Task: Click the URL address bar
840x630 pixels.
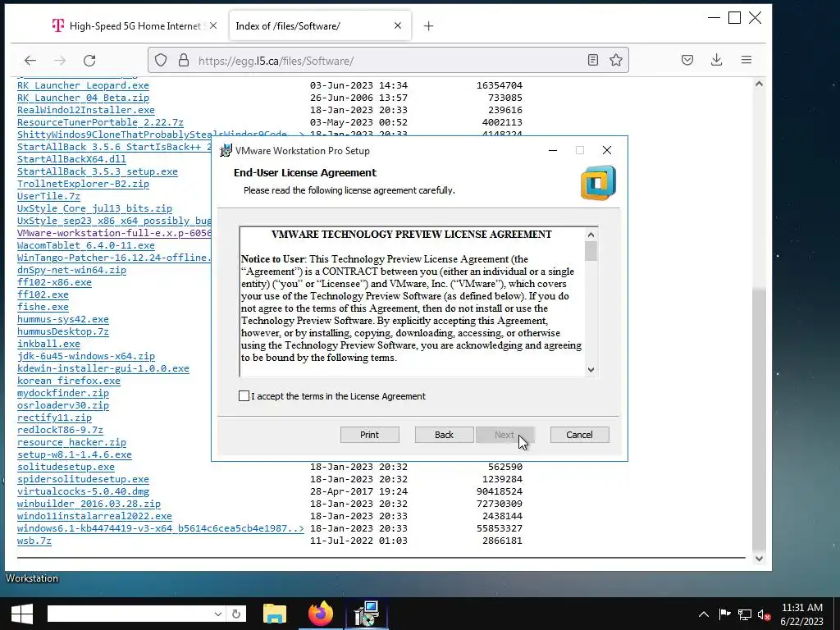Action: click(x=388, y=60)
